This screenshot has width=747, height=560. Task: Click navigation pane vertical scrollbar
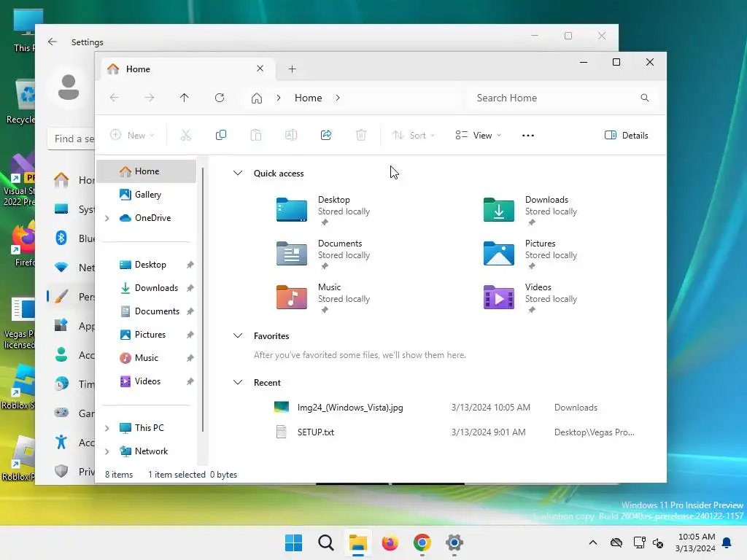tap(203, 299)
